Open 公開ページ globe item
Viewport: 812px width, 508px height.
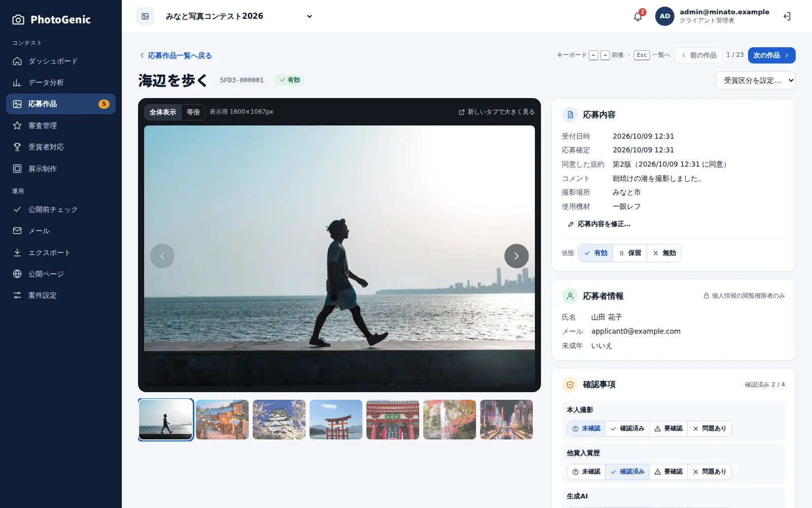click(x=61, y=274)
